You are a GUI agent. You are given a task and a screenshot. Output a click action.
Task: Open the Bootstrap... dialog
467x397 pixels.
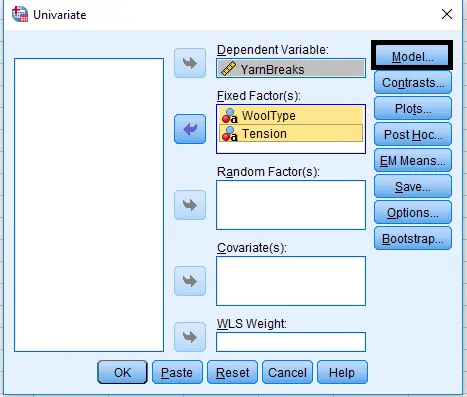click(x=413, y=238)
